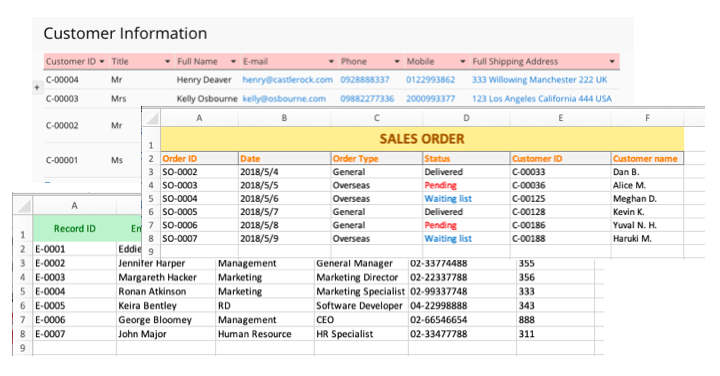Select column D header in Sales Order
This screenshot has height=376, width=720.
(466, 118)
